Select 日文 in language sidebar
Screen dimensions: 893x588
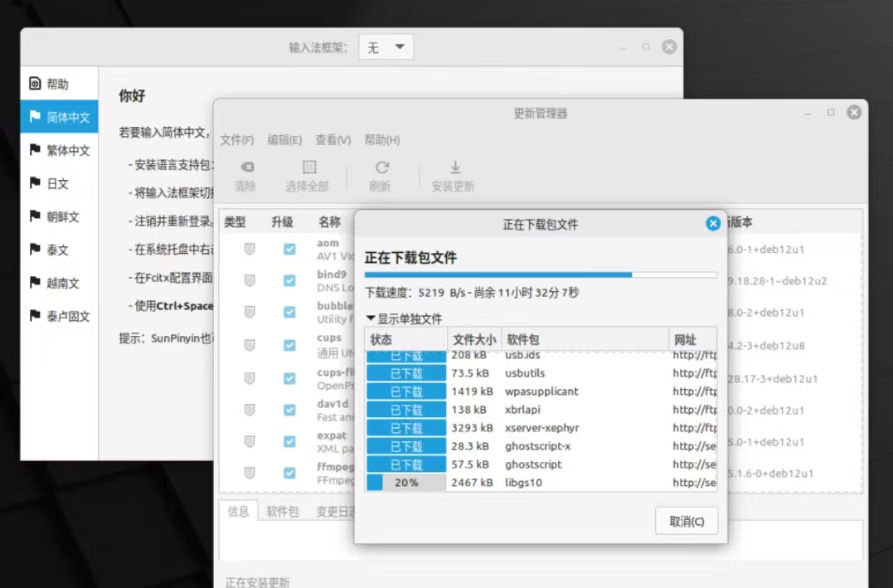pos(59,183)
